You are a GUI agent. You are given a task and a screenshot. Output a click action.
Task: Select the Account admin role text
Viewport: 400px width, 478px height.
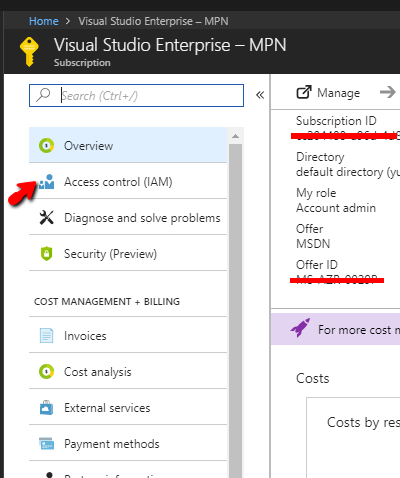(x=336, y=208)
